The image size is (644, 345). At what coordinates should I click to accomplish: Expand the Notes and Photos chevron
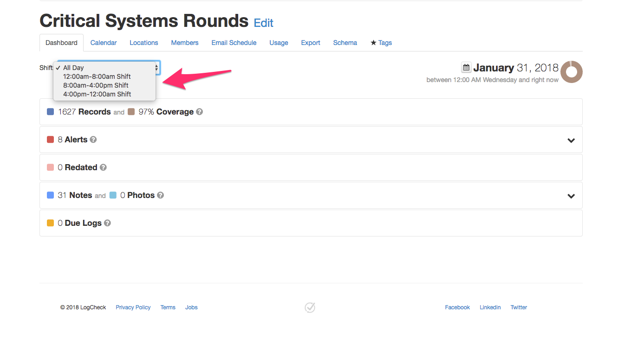[571, 196]
